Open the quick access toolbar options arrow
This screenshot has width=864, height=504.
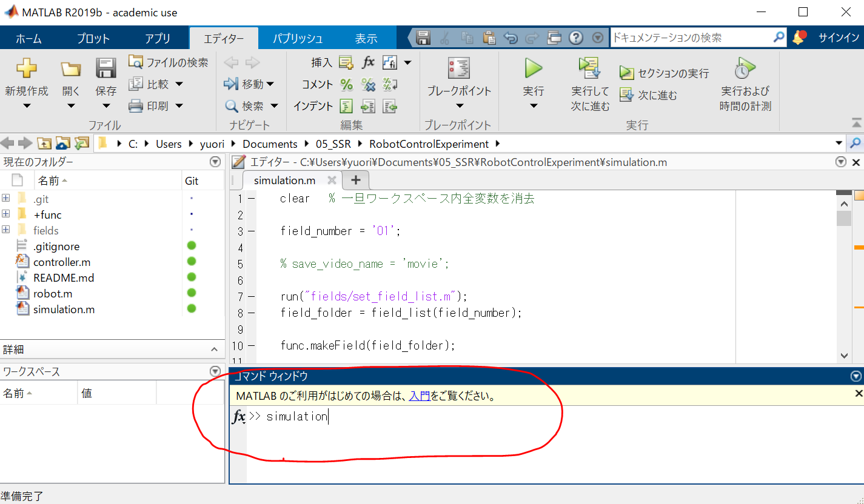click(x=598, y=38)
